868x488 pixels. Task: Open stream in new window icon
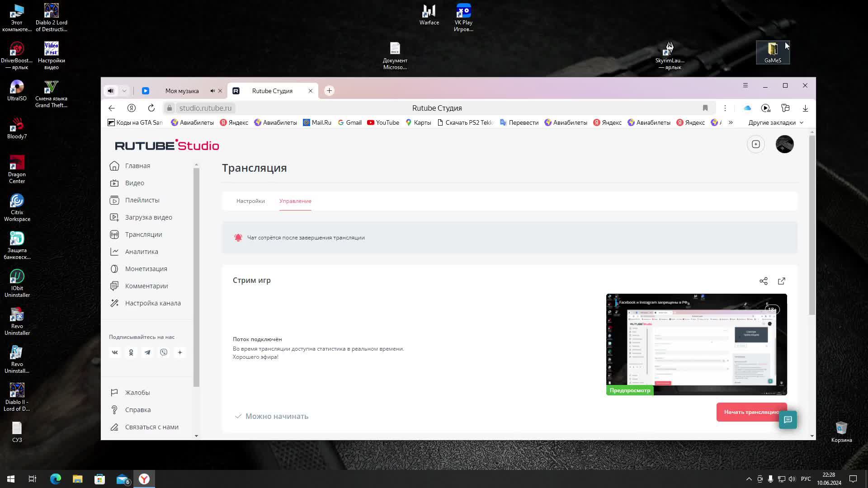coord(782,281)
